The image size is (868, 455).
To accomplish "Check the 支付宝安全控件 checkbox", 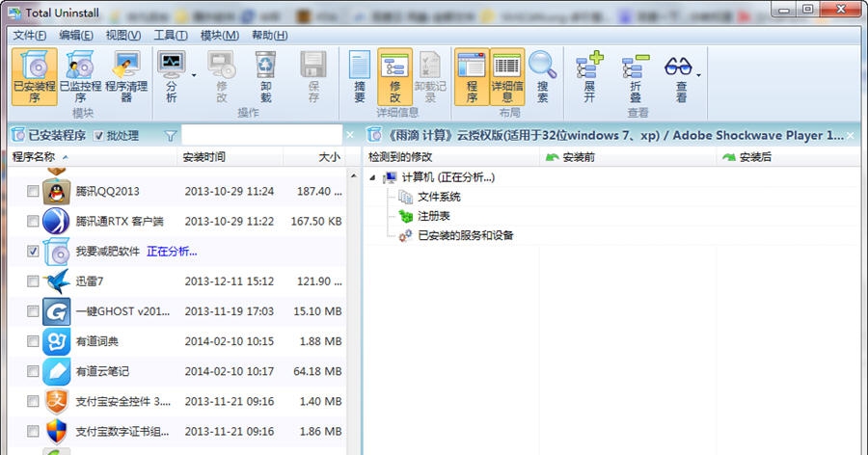I will [33, 401].
